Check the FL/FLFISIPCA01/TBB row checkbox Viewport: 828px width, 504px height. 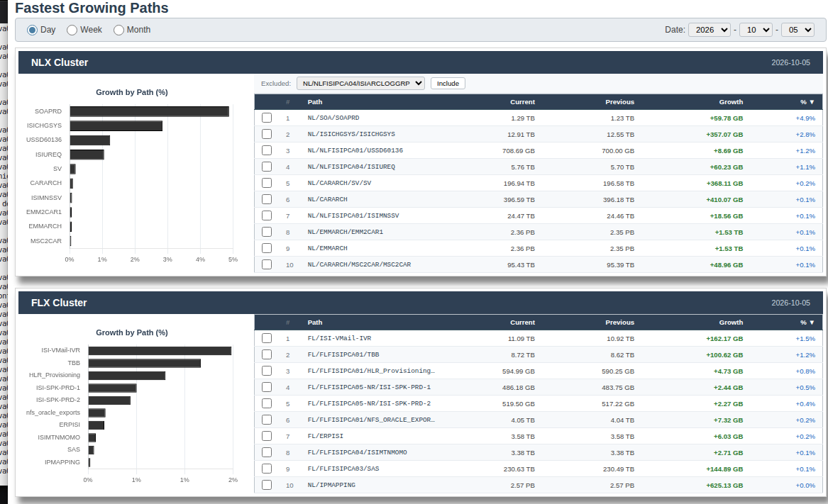point(267,354)
